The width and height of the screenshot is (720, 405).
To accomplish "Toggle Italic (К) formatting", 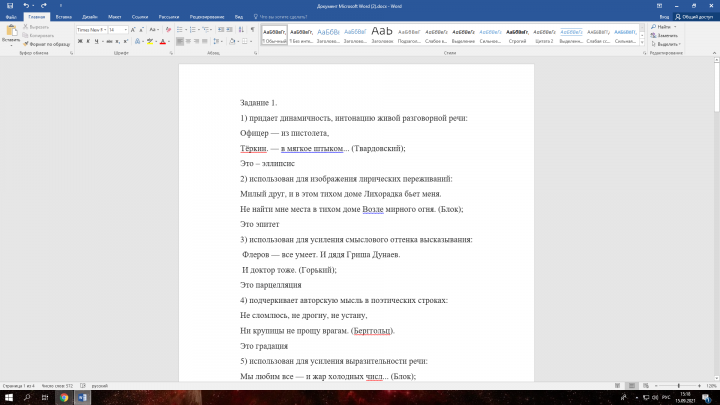I will tap(88, 41).
